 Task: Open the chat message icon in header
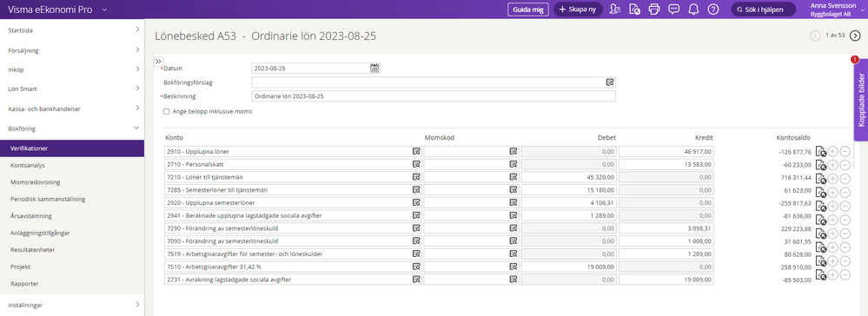(x=673, y=9)
